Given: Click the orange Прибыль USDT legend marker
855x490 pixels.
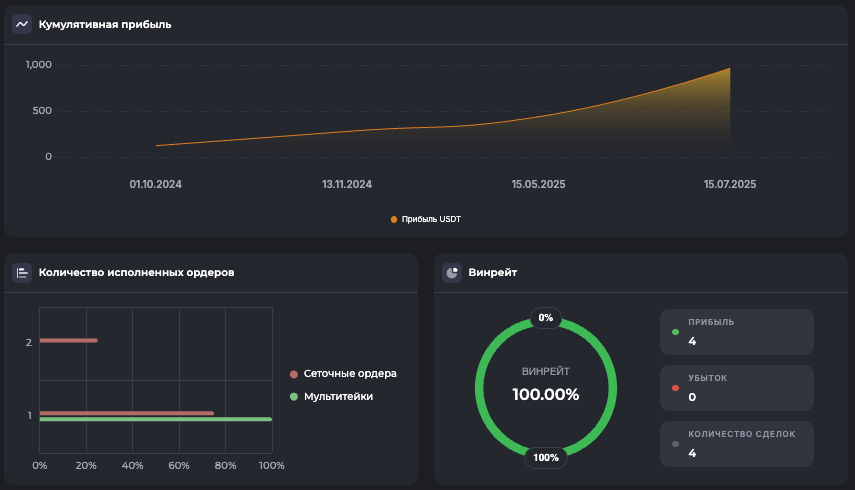Looking at the screenshot, I should pyautogui.click(x=394, y=219).
